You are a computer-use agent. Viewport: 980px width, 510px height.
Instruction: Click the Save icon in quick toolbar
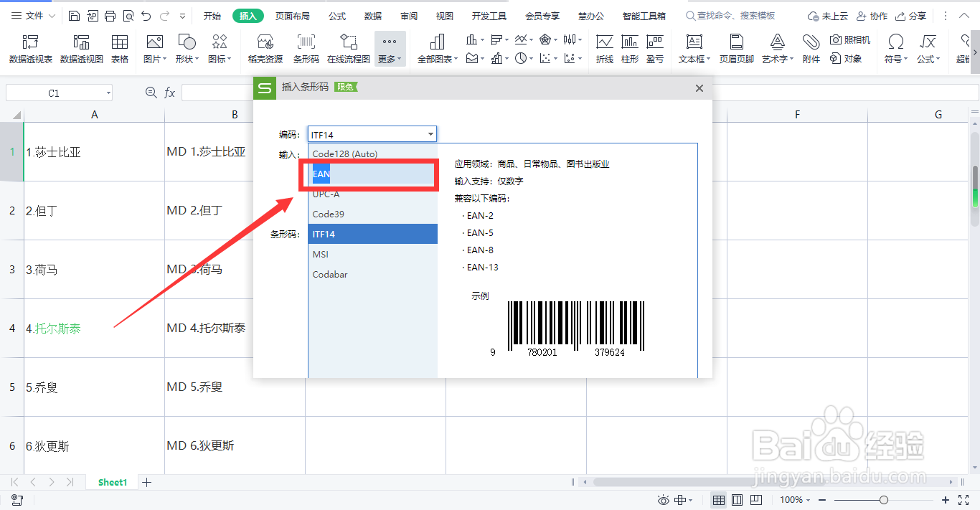click(x=75, y=16)
